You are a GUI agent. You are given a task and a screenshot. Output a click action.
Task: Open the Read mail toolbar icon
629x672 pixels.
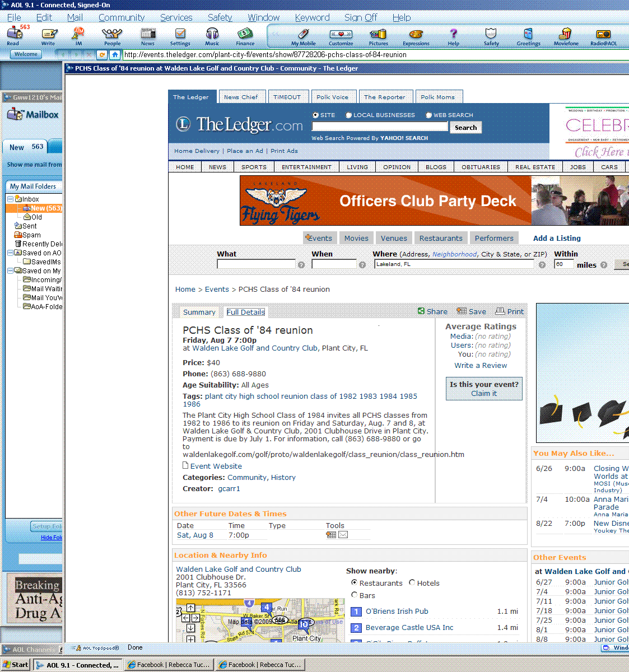pos(13,36)
